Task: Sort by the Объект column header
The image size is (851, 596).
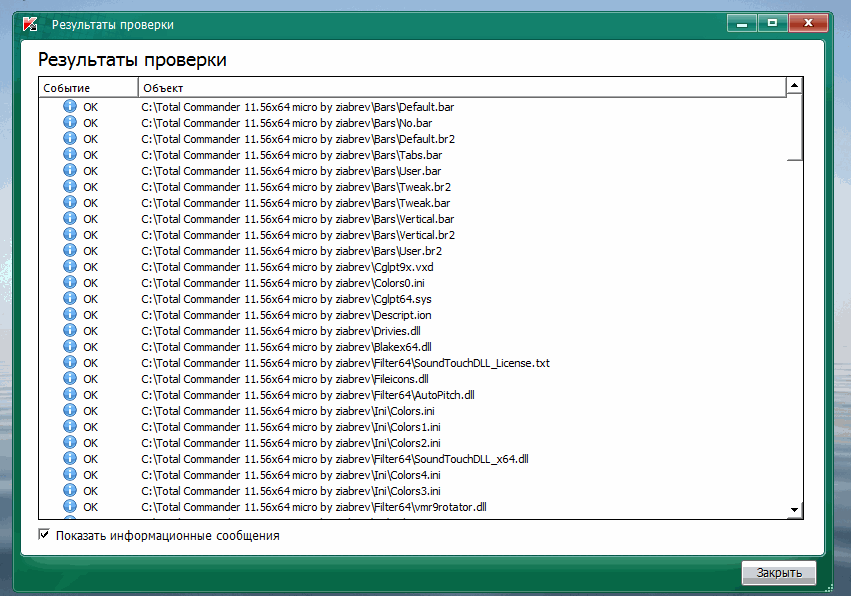Action: [462, 88]
